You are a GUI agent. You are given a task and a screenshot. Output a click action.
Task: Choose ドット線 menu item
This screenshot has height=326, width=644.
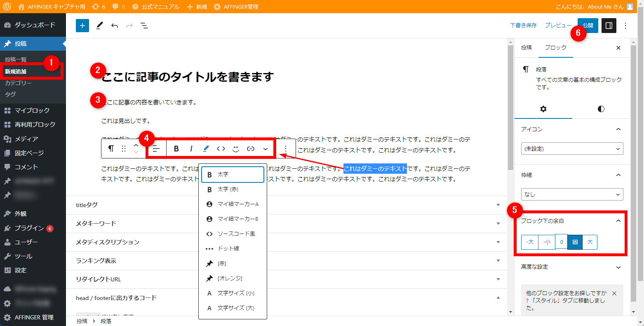pos(233,249)
